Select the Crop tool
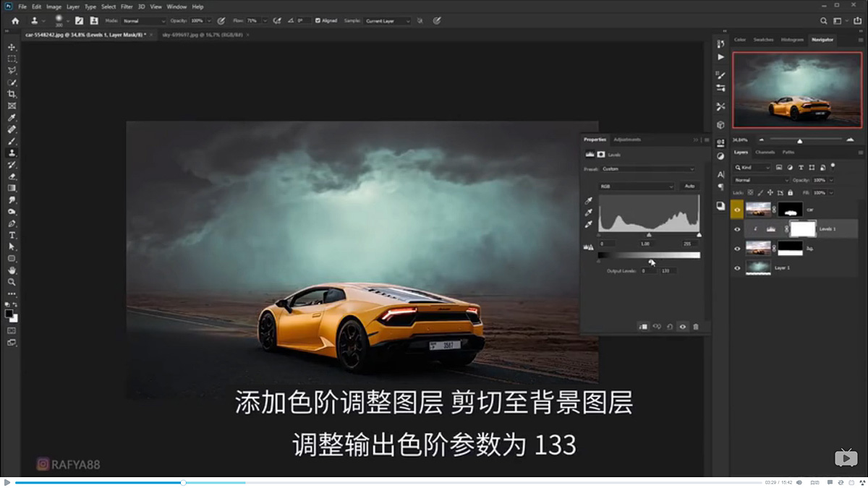The width and height of the screenshot is (868, 488). pos(10,94)
